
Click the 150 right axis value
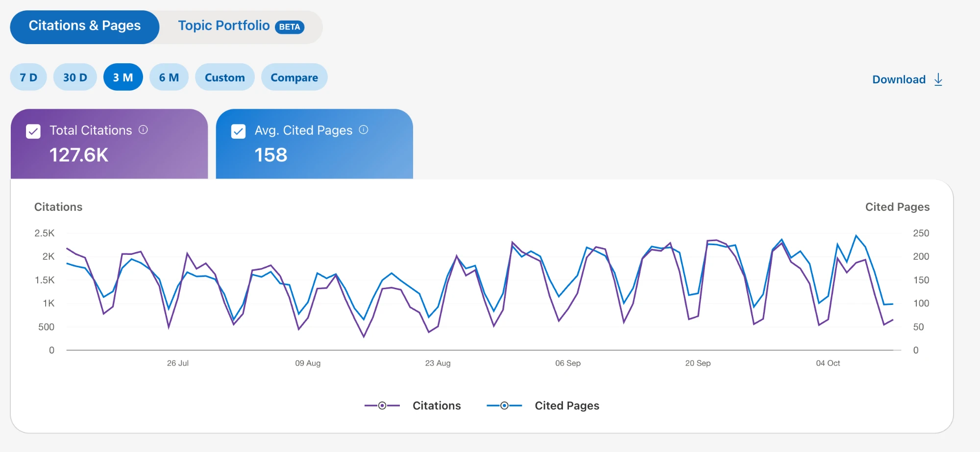pyautogui.click(x=921, y=280)
